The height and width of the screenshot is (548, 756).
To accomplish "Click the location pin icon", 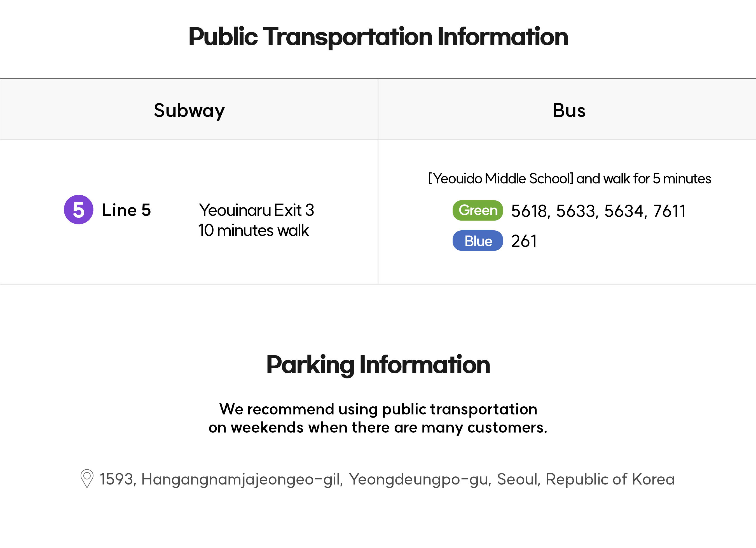I will click(x=87, y=479).
